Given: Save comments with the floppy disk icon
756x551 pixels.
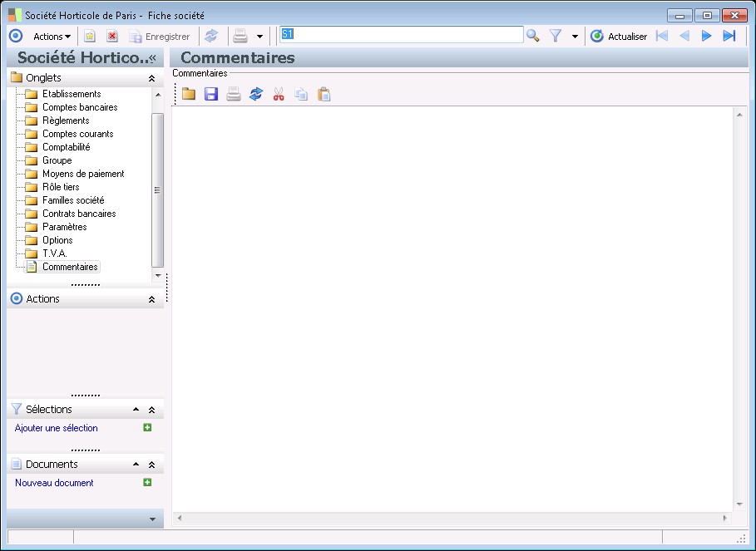Looking at the screenshot, I should coord(211,95).
